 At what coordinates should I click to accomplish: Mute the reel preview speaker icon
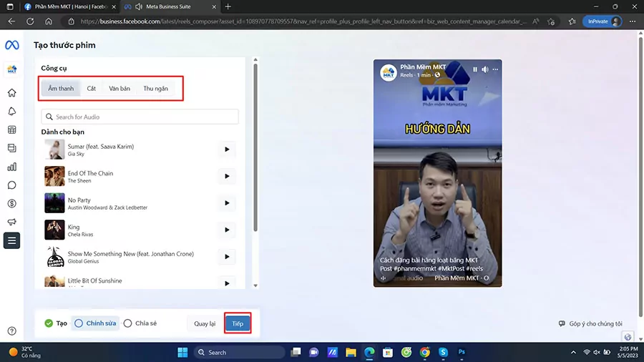click(x=485, y=69)
